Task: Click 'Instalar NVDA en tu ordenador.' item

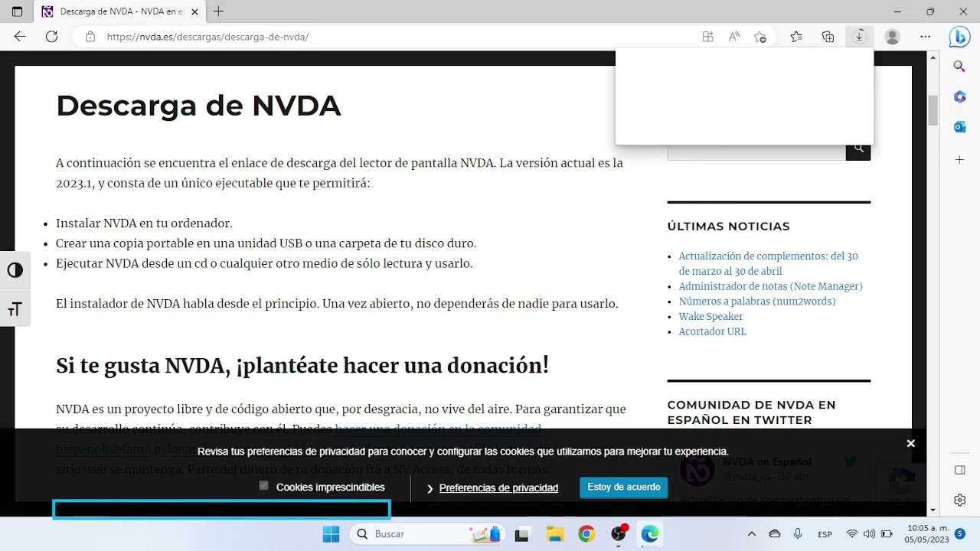Action: (144, 223)
